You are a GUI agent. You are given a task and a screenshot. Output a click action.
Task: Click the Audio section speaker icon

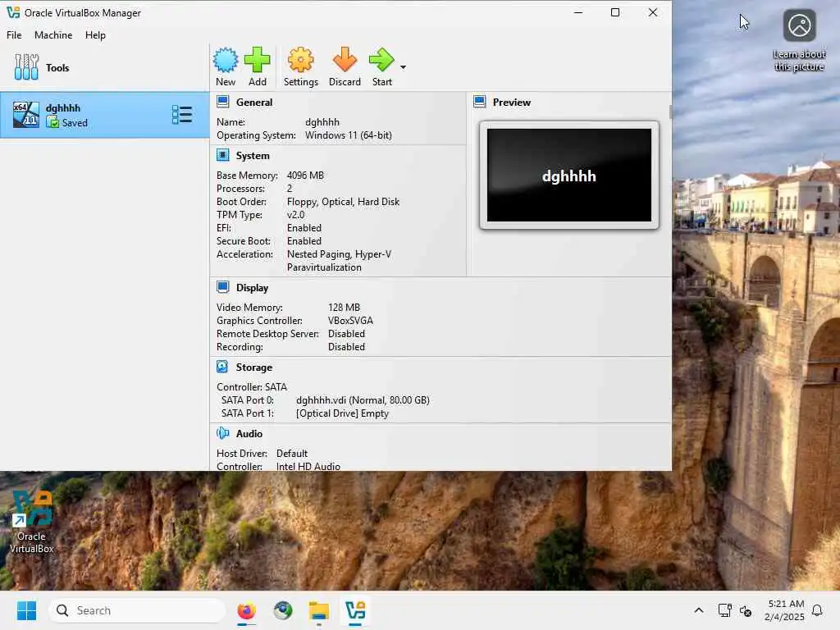[223, 433]
